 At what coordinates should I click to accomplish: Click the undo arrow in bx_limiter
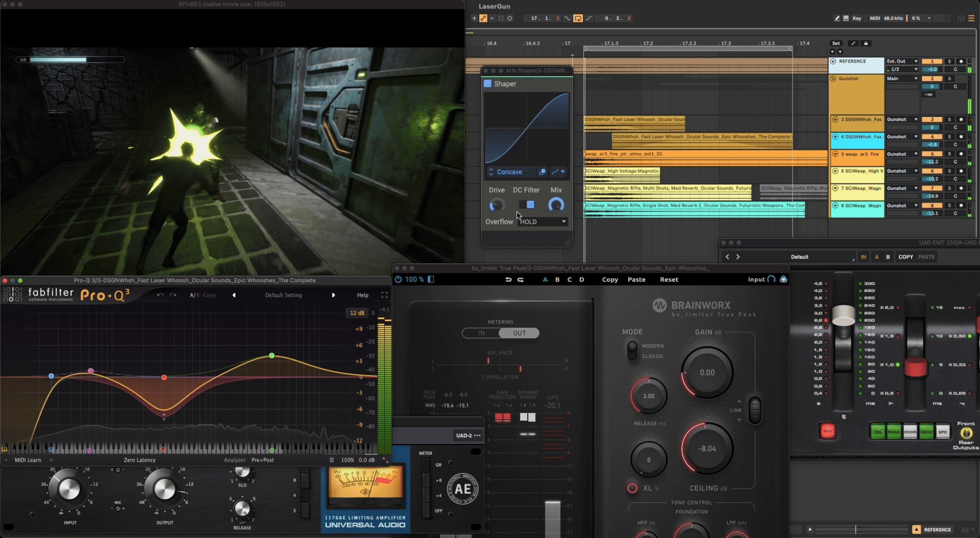point(508,279)
